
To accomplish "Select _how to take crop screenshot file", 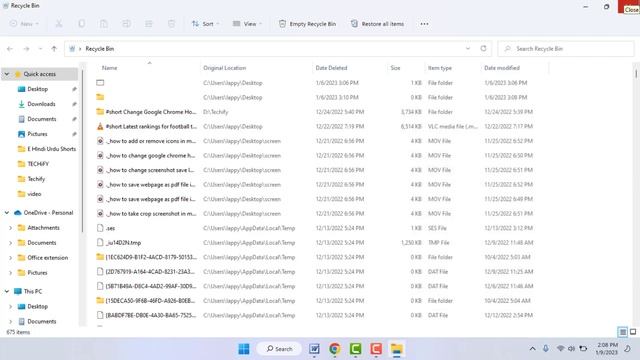I will [x=151, y=214].
